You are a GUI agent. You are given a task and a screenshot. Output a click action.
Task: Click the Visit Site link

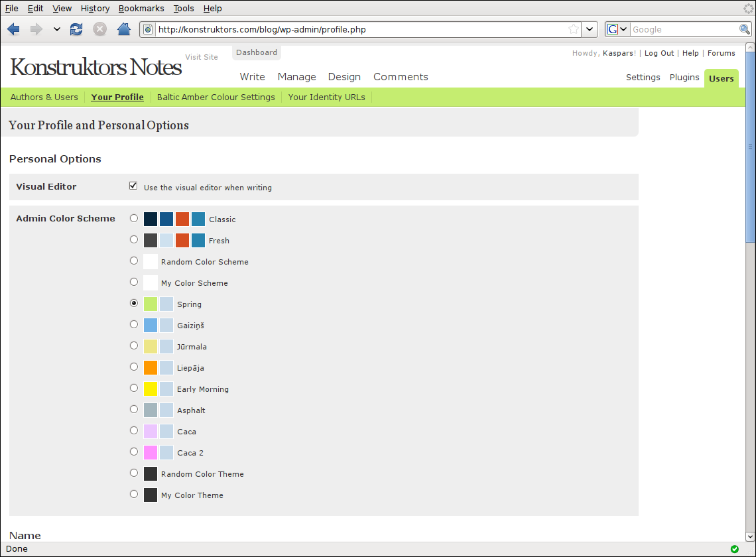point(202,57)
